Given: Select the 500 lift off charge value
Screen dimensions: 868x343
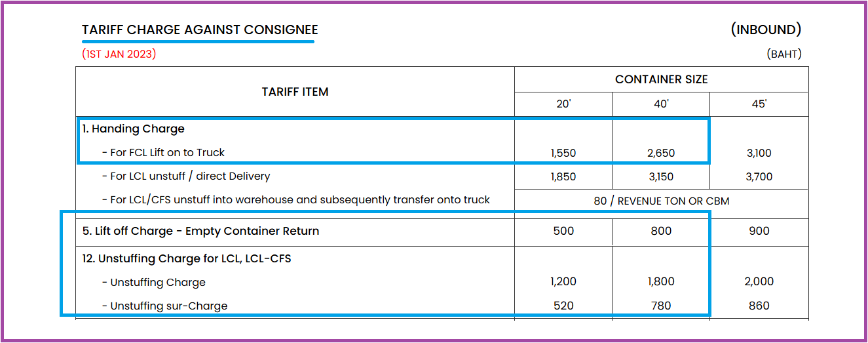Looking at the screenshot, I should click(x=563, y=231).
